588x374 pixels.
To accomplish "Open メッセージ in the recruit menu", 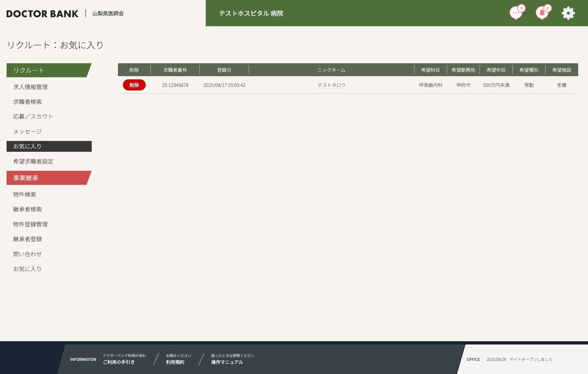I will tap(28, 132).
